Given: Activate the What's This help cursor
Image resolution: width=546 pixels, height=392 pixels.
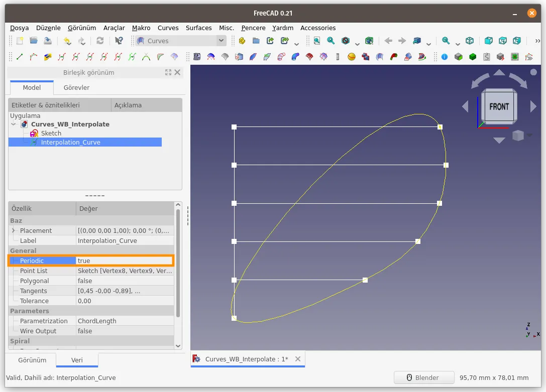Looking at the screenshot, I should tap(119, 41).
